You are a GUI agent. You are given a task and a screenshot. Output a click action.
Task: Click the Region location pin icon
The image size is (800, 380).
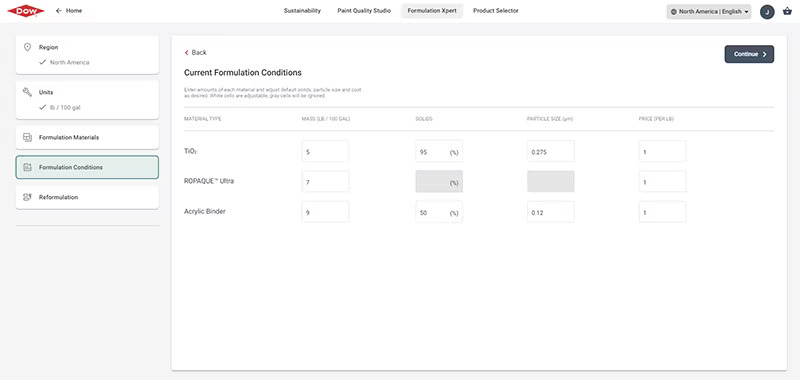point(28,47)
